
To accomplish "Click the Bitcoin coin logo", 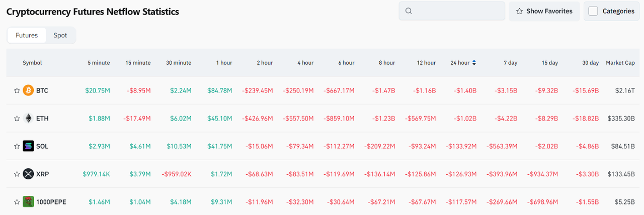I will click(28, 90).
